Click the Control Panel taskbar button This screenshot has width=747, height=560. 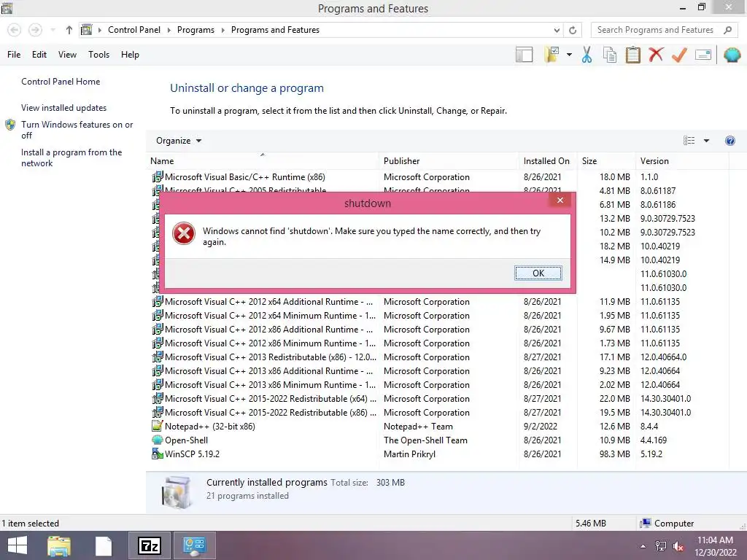[194, 545]
